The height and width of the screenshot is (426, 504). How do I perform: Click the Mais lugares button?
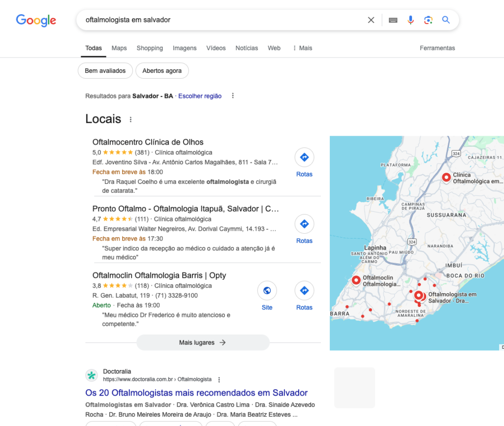click(203, 342)
